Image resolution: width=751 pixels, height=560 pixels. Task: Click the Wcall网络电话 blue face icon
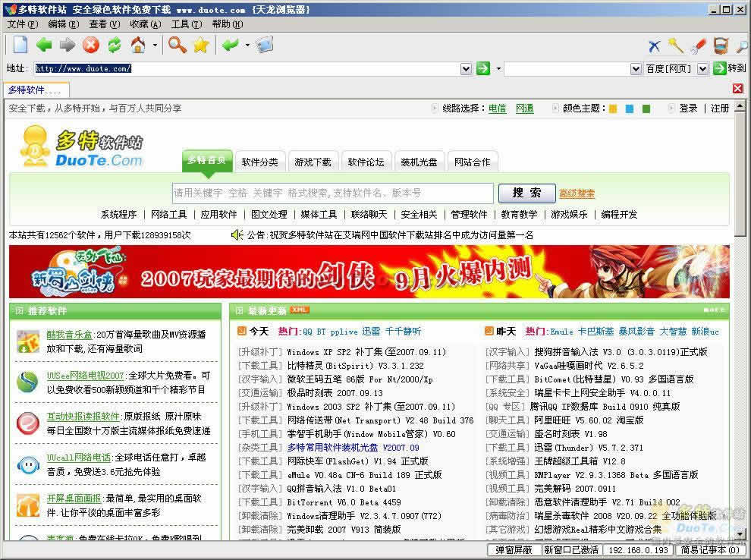click(x=28, y=464)
